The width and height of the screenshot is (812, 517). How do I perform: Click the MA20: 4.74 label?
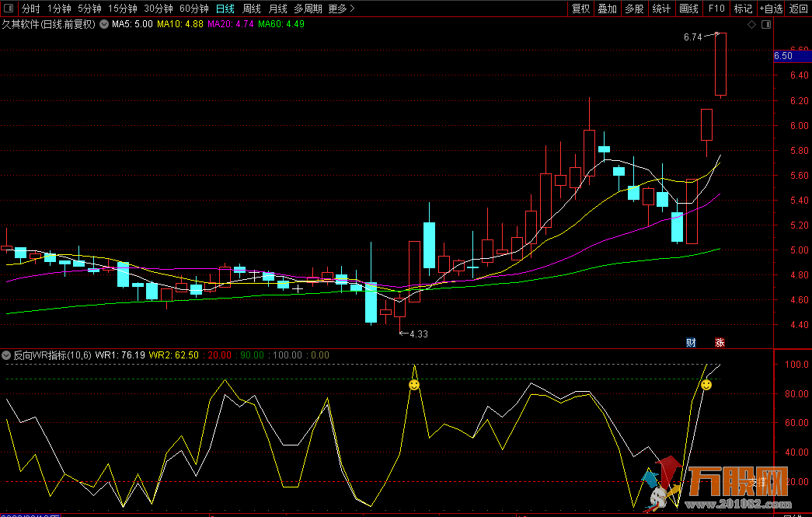click(231, 24)
